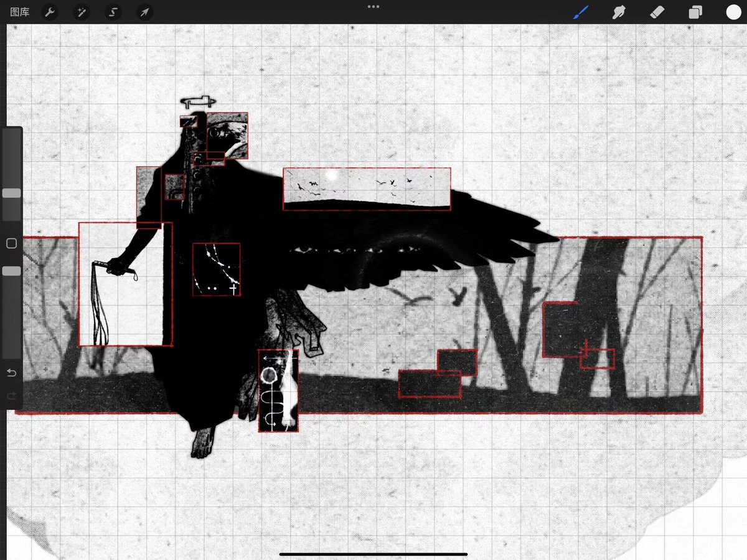Select the Eraser tool
747x560 pixels.
pyautogui.click(x=657, y=12)
